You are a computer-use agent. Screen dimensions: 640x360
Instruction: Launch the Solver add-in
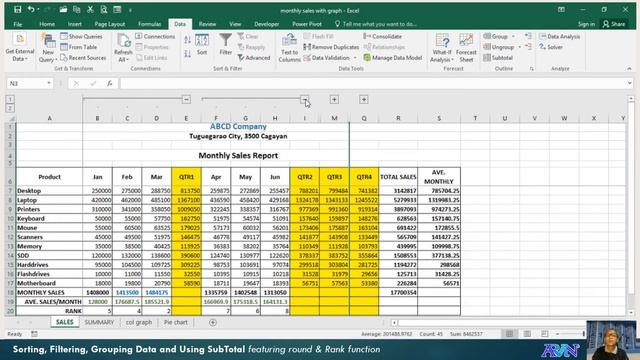coord(551,47)
